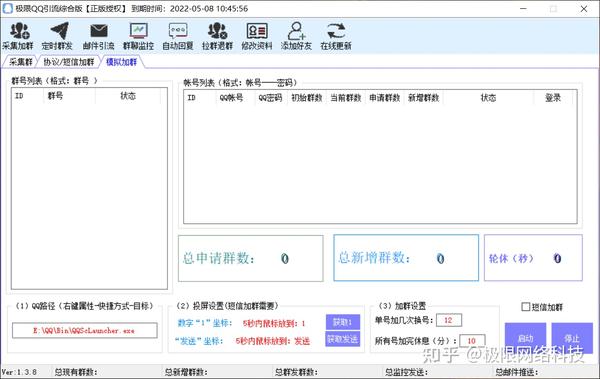Image resolution: width=600 pixels, height=379 pixels.
Task: Click the 当前群数 column header
Action: tap(346, 98)
